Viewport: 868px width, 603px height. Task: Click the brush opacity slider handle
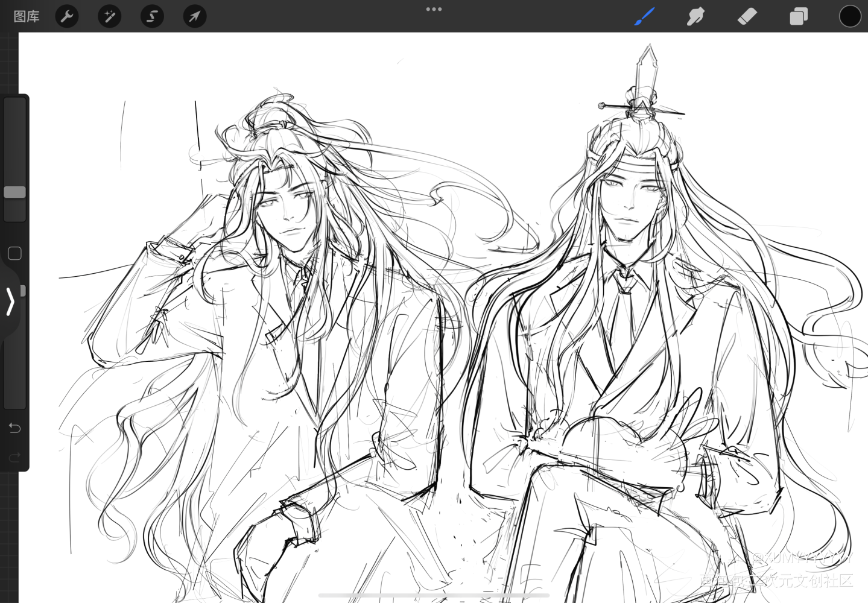tap(23, 291)
